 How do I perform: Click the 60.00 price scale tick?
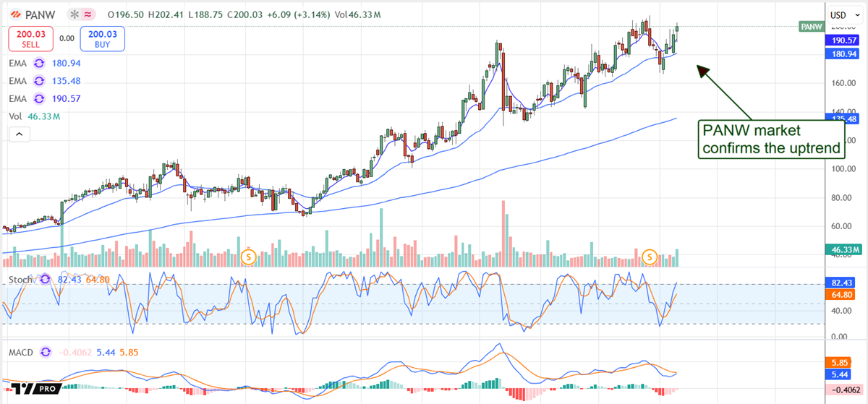pos(842,225)
